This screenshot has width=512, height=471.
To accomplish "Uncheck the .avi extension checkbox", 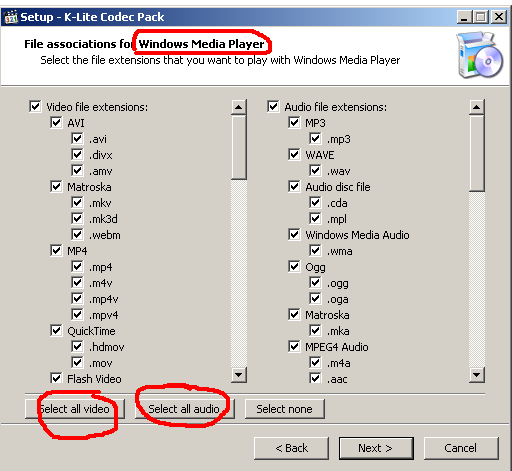I will (x=77, y=139).
